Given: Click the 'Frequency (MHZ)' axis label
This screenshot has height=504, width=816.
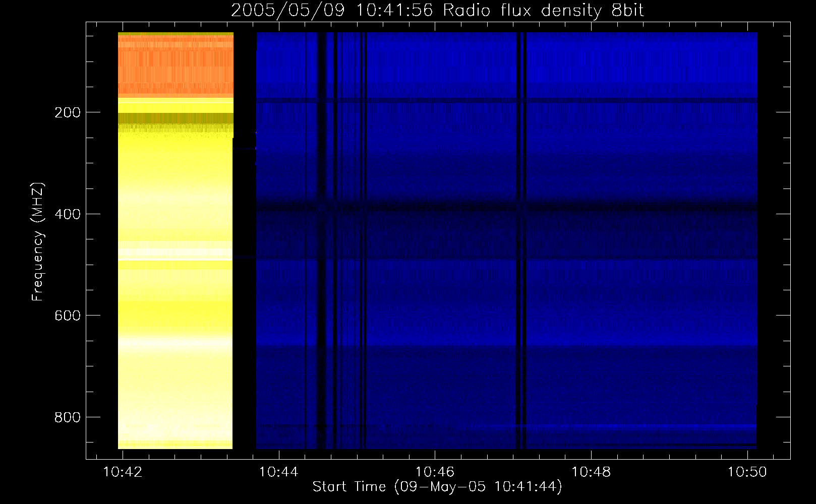Looking at the screenshot, I should pyautogui.click(x=38, y=242).
